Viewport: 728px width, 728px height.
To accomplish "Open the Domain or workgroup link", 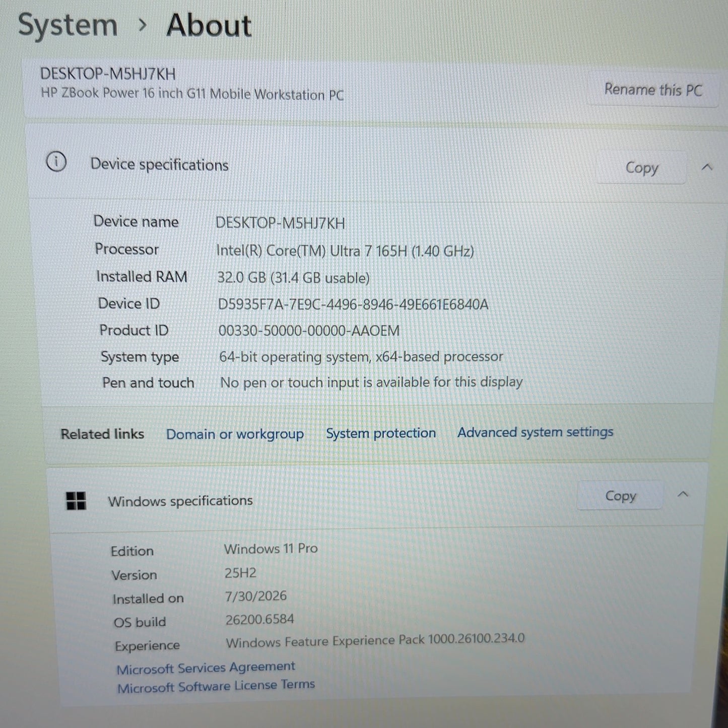I will [x=235, y=434].
